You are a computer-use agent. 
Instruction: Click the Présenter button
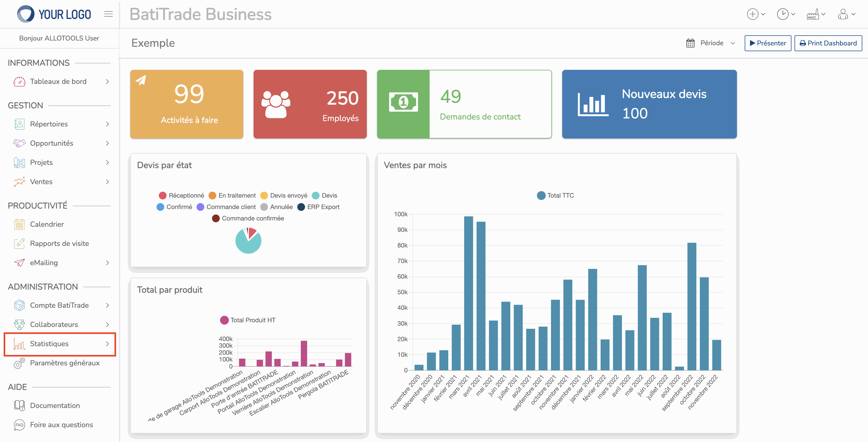[768, 43]
